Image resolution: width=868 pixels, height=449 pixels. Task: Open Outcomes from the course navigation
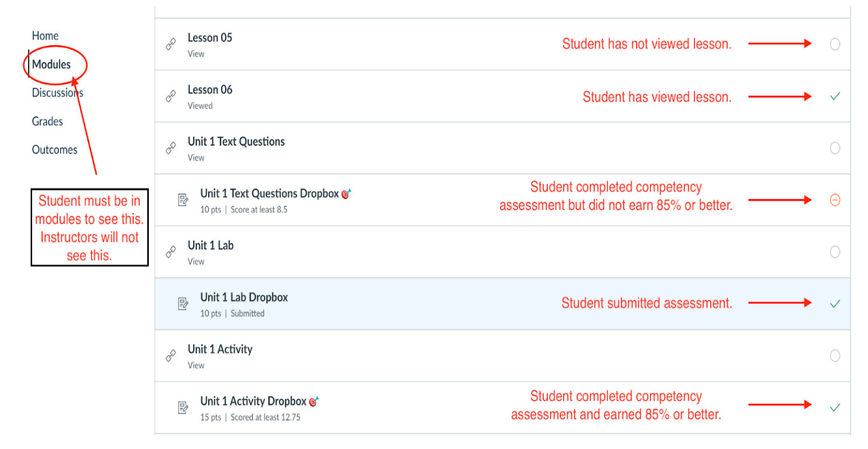tap(54, 150)
